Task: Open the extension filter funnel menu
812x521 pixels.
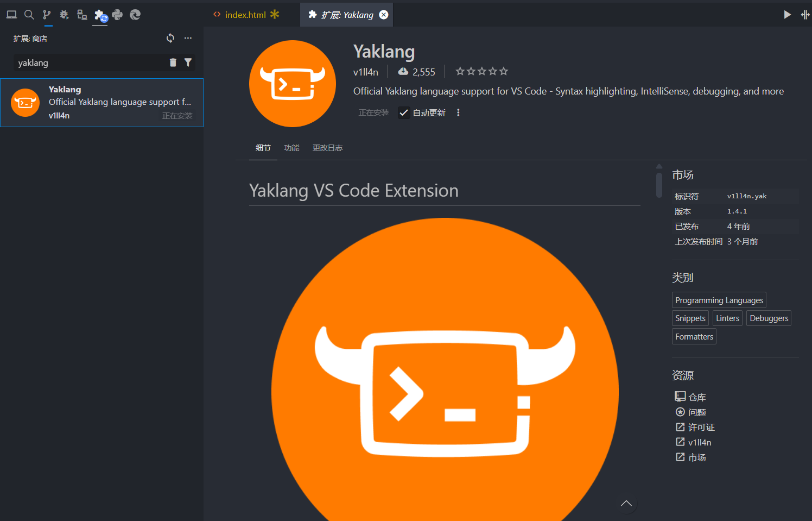Action: point(188,62)
